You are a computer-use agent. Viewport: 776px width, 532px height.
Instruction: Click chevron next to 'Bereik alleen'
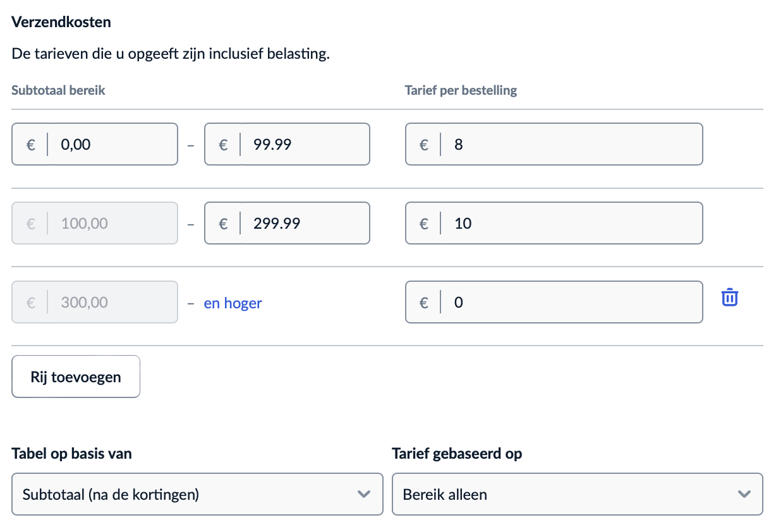click(x=744, y=494)
